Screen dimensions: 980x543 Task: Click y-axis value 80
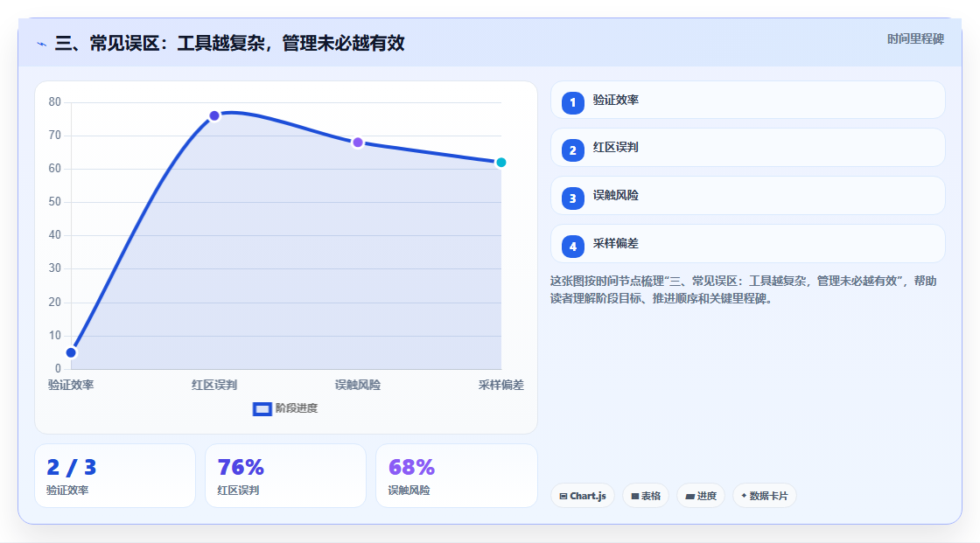point(55,101)
